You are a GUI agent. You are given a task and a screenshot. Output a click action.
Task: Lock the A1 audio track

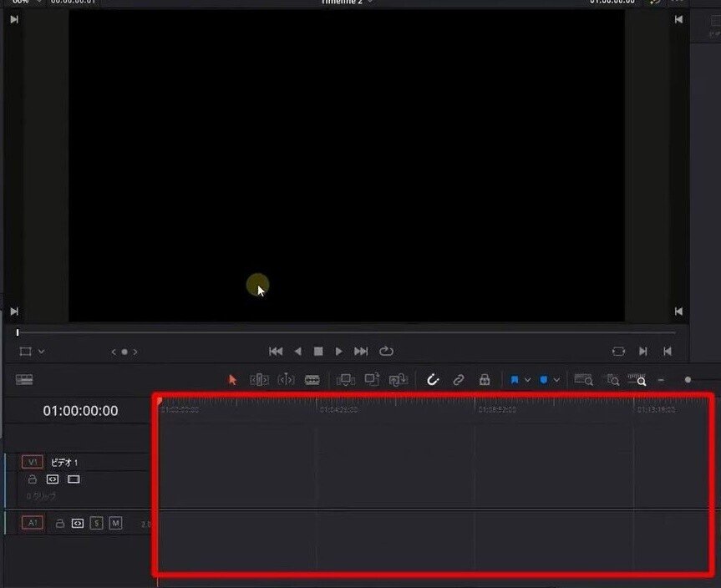coord(60,523)
